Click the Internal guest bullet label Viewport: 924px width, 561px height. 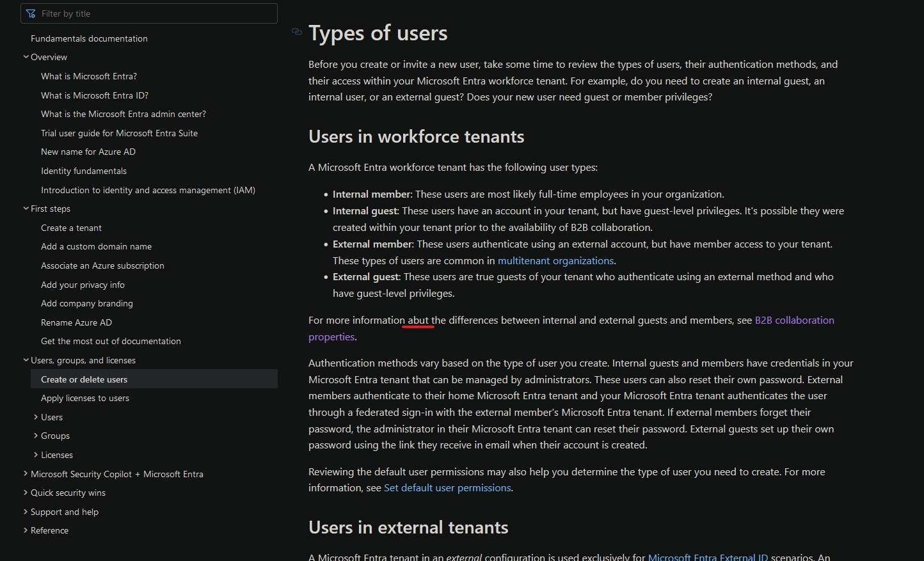tap(365, 211)
